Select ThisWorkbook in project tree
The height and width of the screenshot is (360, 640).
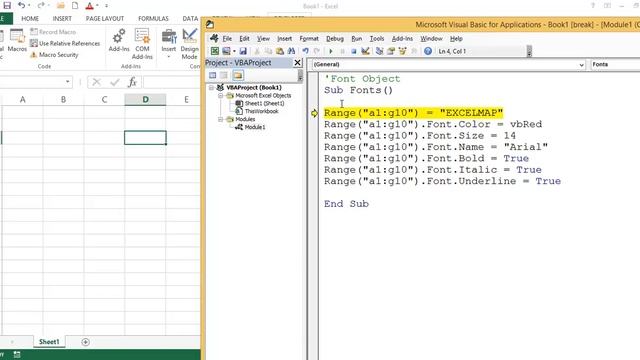(261, 111)
